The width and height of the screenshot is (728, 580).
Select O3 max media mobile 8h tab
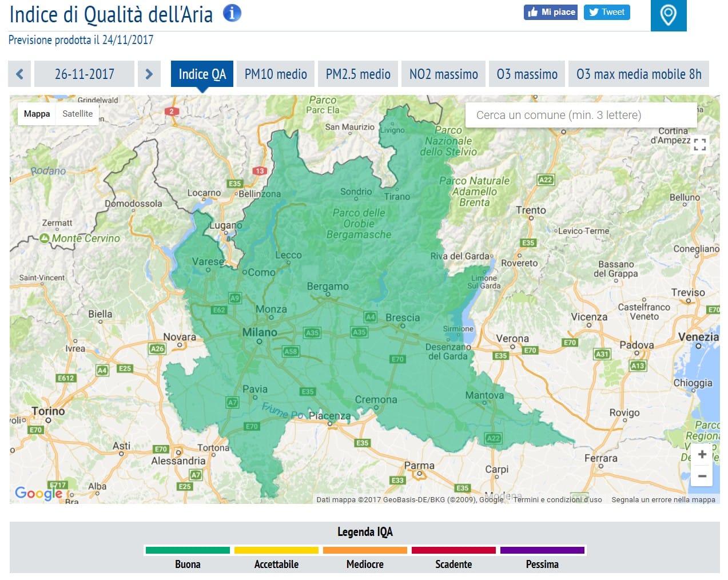pos(638,74)
